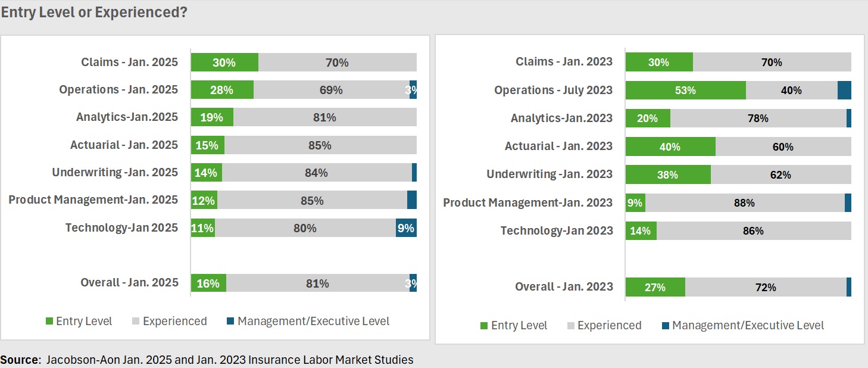
Task: Click the gray Experienced legend swatch in the 2023 chart
Action: (x=571, y=326)
